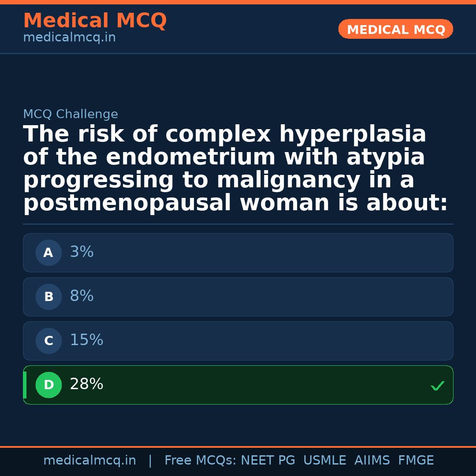Click the Free MCQs footer text
This screenshot has width=476, height=476.
click(201, 461)
